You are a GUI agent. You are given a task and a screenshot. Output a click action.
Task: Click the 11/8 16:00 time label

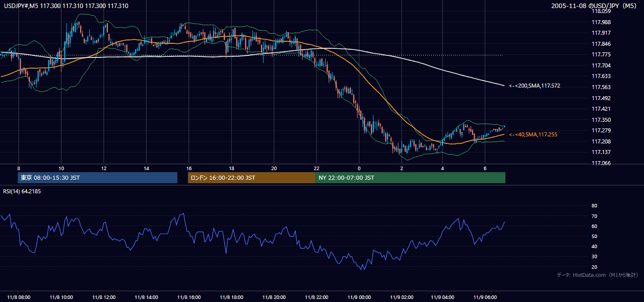(188, 297)
